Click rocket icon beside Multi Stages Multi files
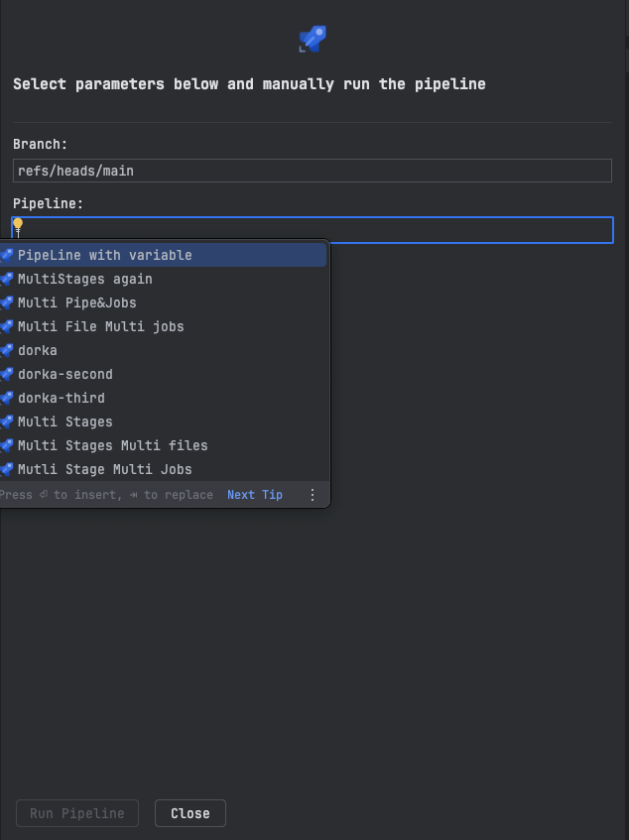This screenshot has height=840, width=629. point(6,445)
